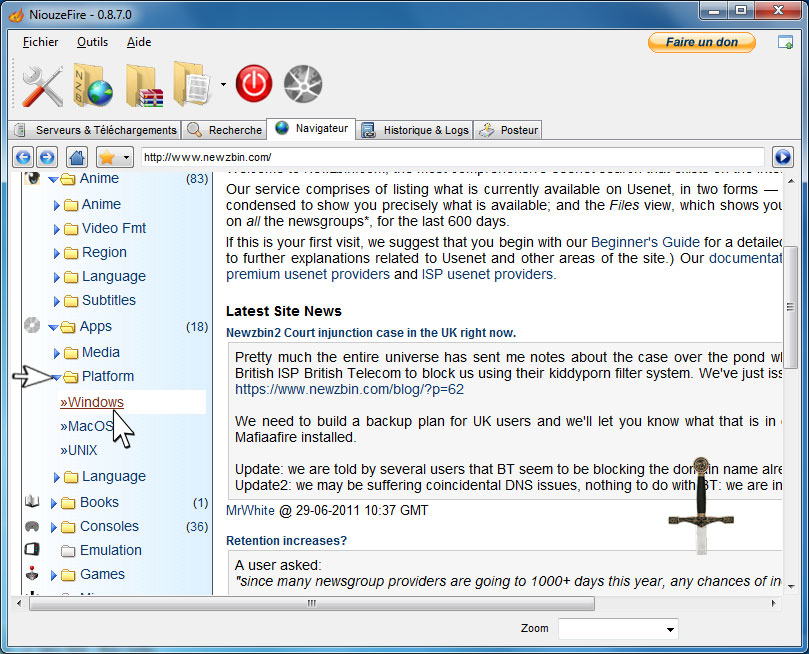Select the Platform folder
The width and height of the screenshot is (809, 654).
pyautogui.click(x=108, y=376)
